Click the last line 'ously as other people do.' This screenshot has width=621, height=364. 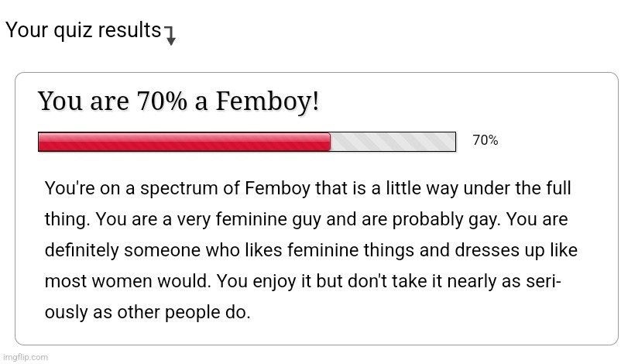click(x=148, y=312)
